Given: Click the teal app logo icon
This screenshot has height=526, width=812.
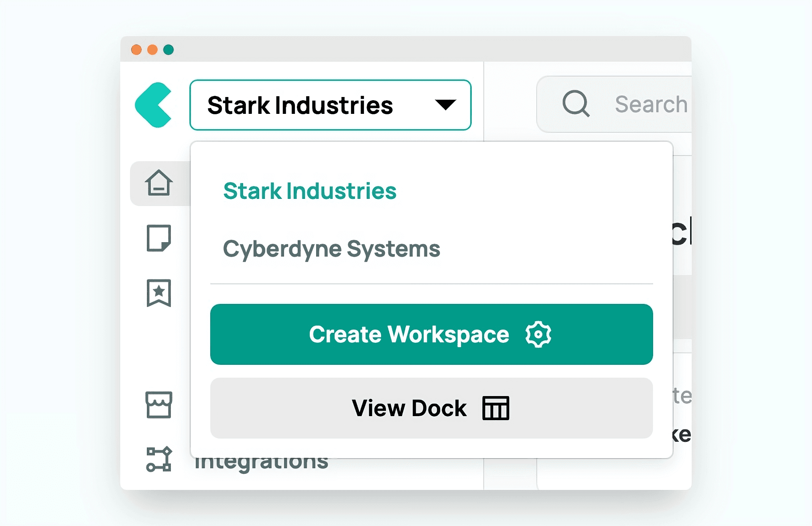Looking at the screenshot, I should pyautogui.click(x=153, y=105).
